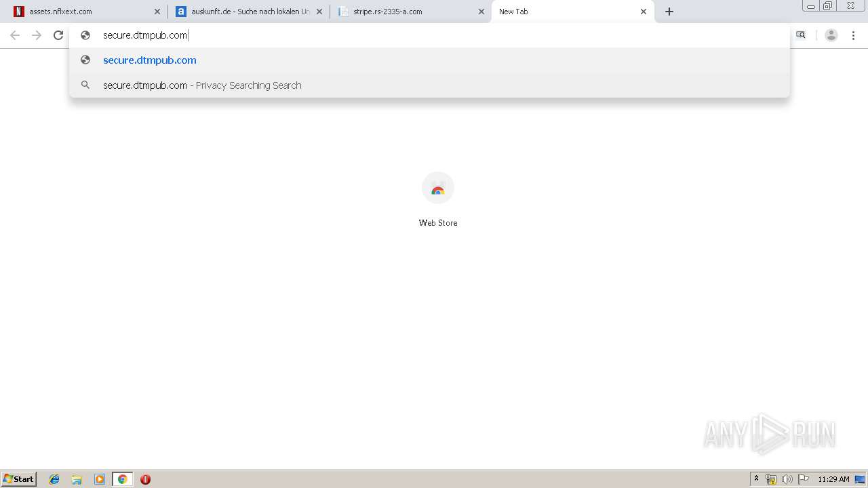868x488 pixels.
Task: Switch to the auskunft.de tab
Action: pyautogui.click(x=249, y=12)
